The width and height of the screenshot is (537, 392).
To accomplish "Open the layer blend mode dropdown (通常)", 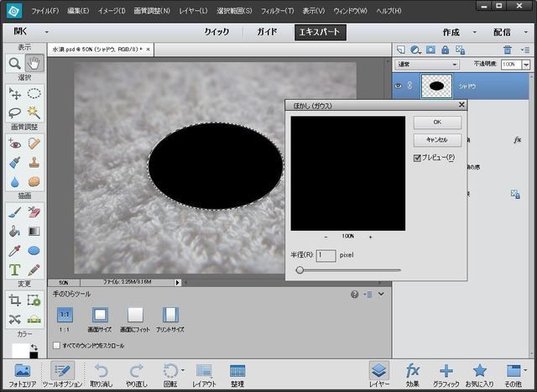I will (428, 64).
